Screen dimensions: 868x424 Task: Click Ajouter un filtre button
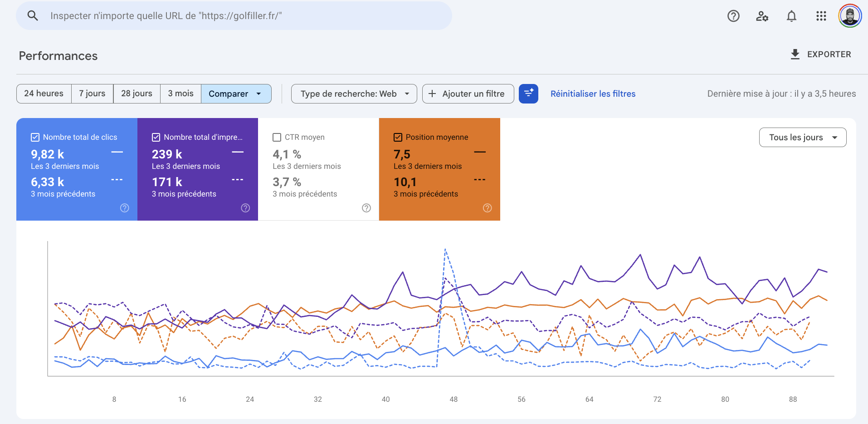pyautogui.click(x=468, y=94)
